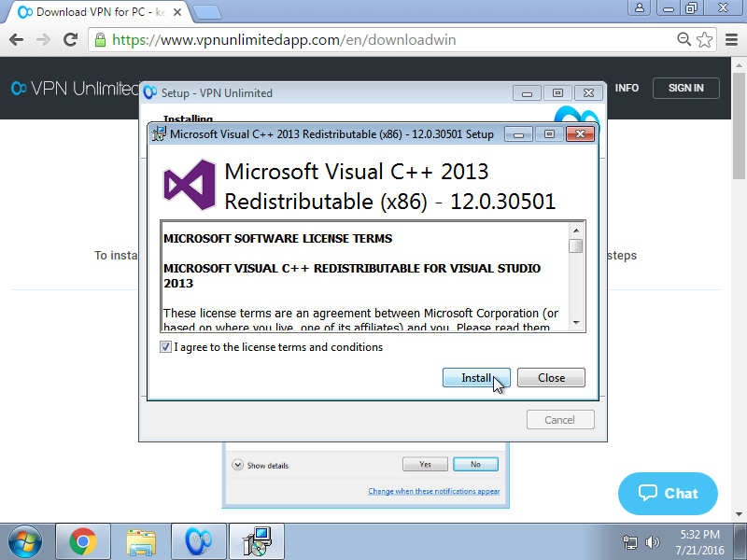Click scroll down arrow in license text box
Viewport: 747px width, 560px height.
pyautogui.click(x=576, y=322)
